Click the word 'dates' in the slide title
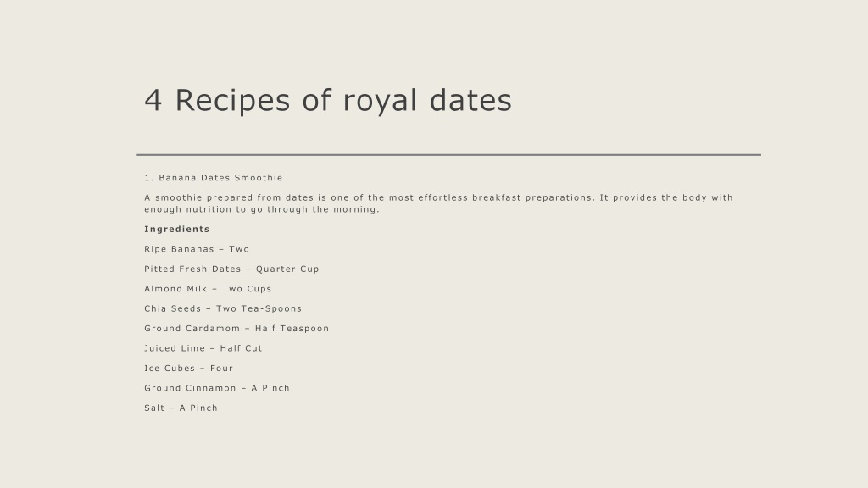Image resolution: width=868 pixels, height=488 pixels. pos(471,100)
